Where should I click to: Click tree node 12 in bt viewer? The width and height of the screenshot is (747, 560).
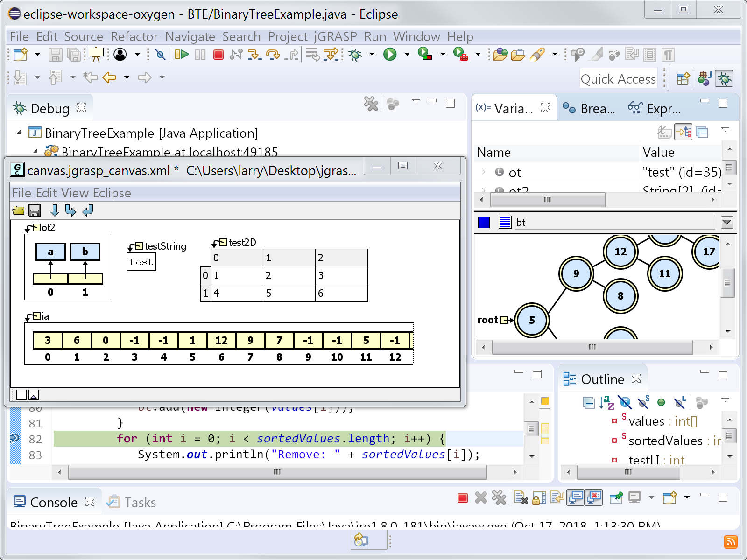pos(620,252)
